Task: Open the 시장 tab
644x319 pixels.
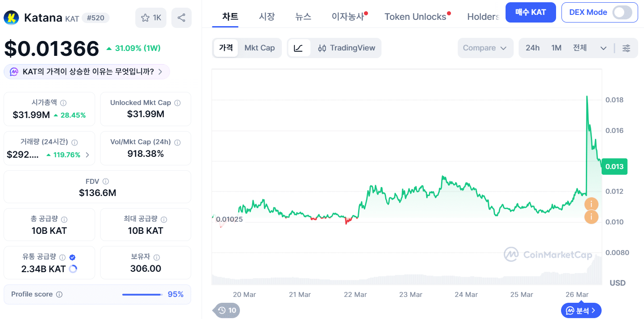Action: click(267, 17)
